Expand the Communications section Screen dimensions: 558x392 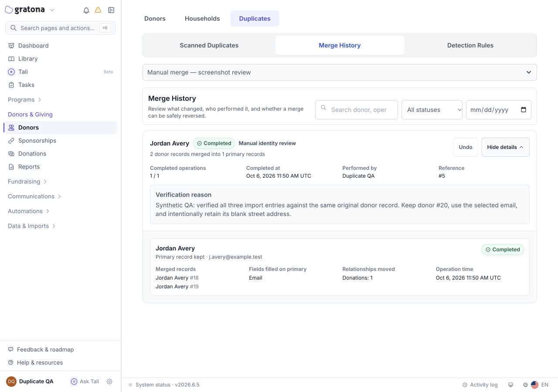click(34, 196)
